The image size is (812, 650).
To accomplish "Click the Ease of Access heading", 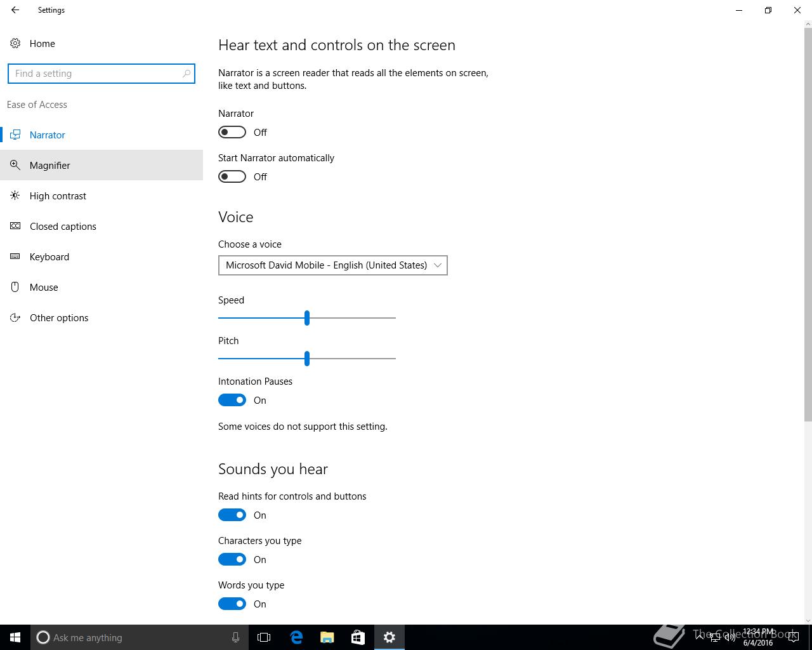I will click(37, 105).
